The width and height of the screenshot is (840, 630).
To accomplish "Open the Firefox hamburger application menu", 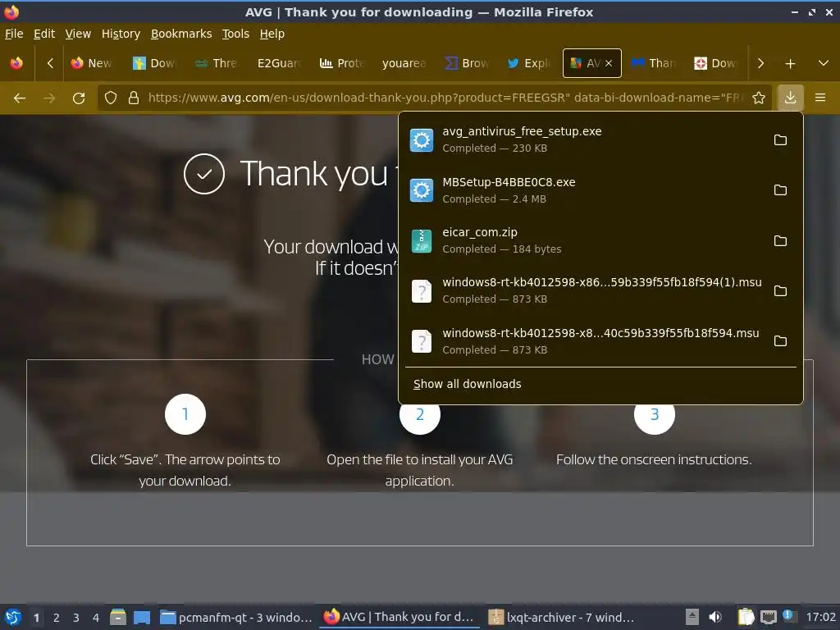I will [x=820, y=98].
